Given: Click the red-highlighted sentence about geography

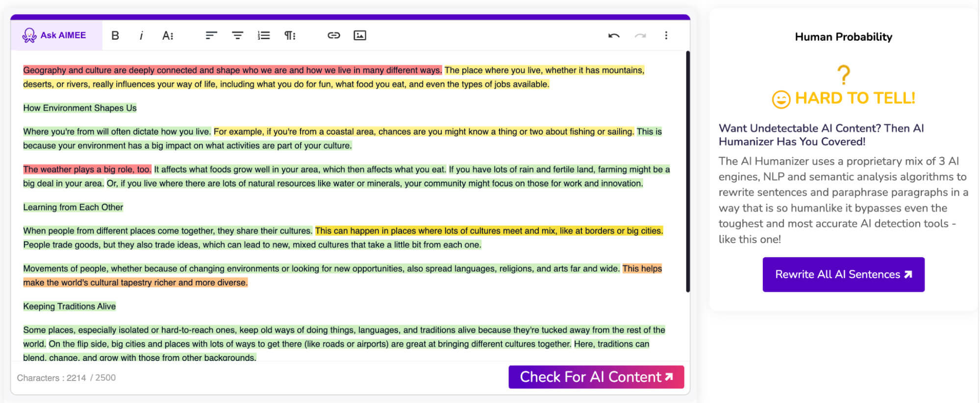Looking at the screenshot, I should click(x=232, y=70).
